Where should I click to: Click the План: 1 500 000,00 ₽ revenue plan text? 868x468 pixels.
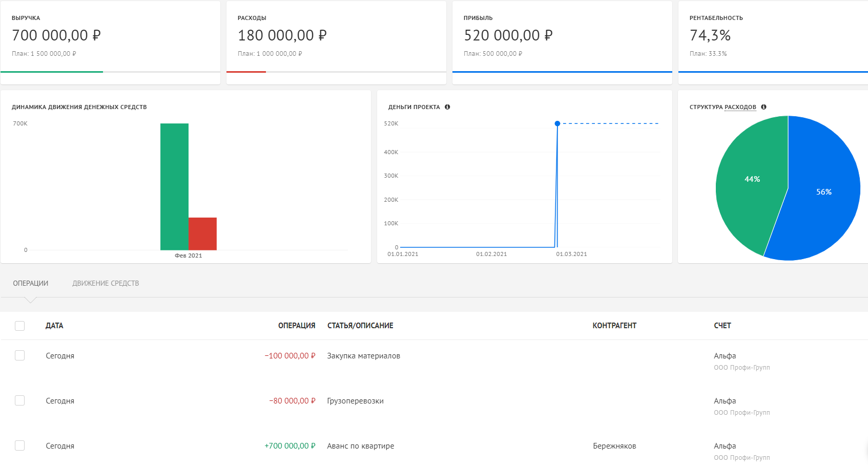click(44, 54)
